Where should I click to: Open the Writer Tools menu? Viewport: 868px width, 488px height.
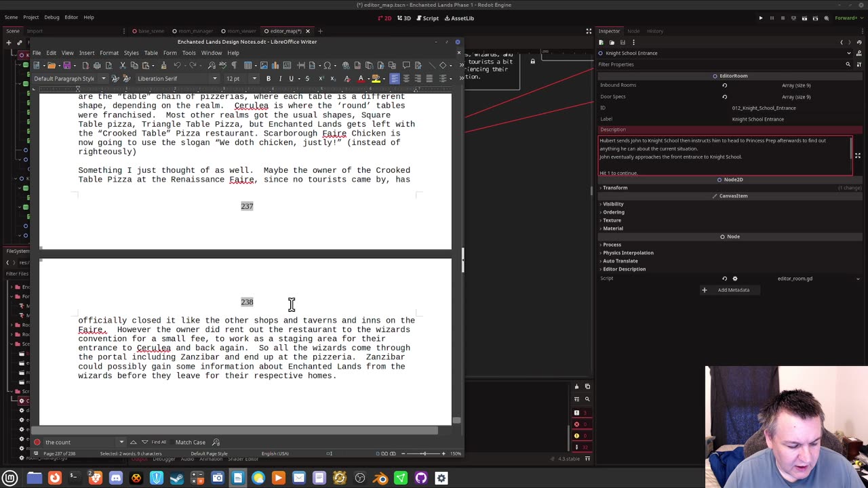coord(189,53)
